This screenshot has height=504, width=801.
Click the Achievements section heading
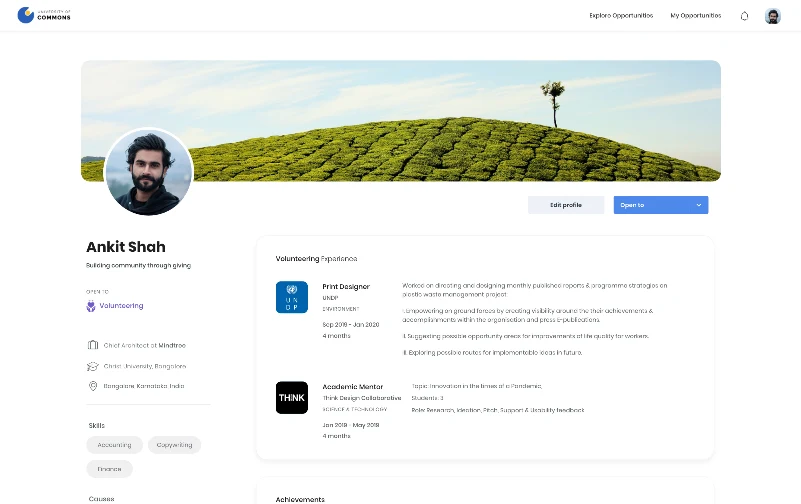tap(300, 499)
